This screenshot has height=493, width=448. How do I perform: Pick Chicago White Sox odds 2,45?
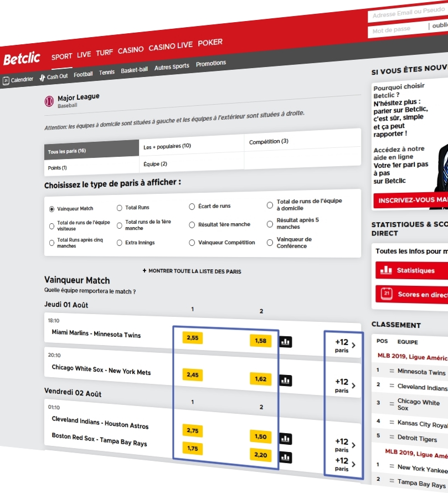pos(192,375)
